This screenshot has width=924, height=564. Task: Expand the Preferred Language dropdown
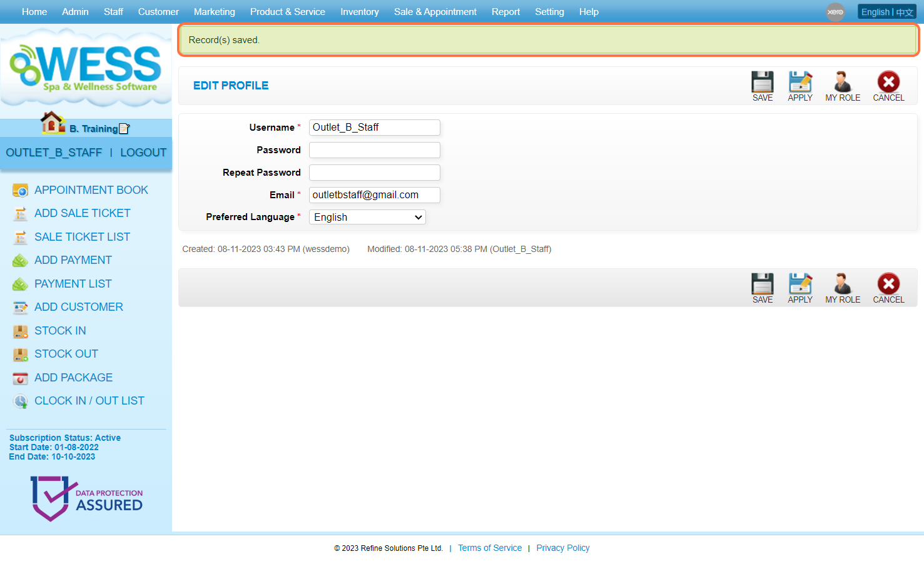click(x=367, y=217)
